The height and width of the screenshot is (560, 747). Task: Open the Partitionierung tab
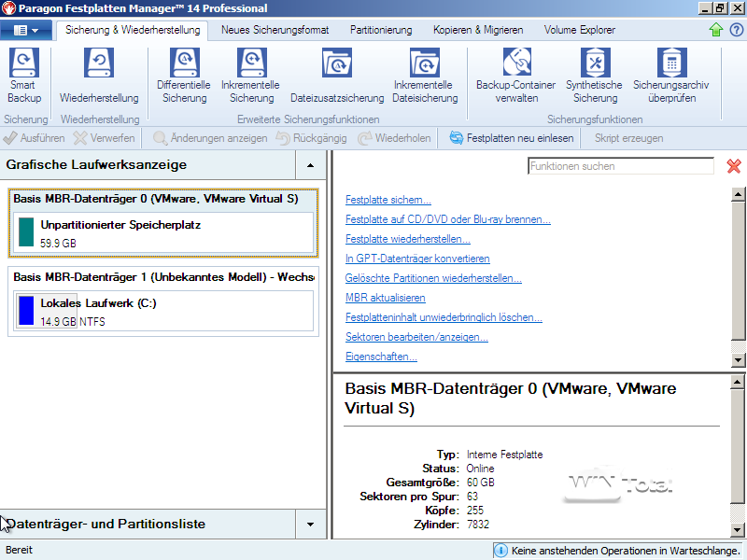click(x=381, y=30)
